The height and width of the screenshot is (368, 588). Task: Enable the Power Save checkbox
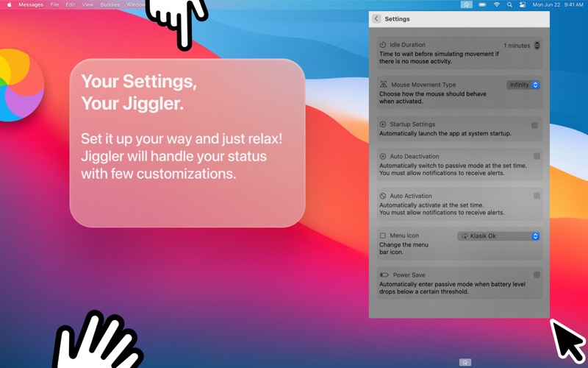pos(537,275)
